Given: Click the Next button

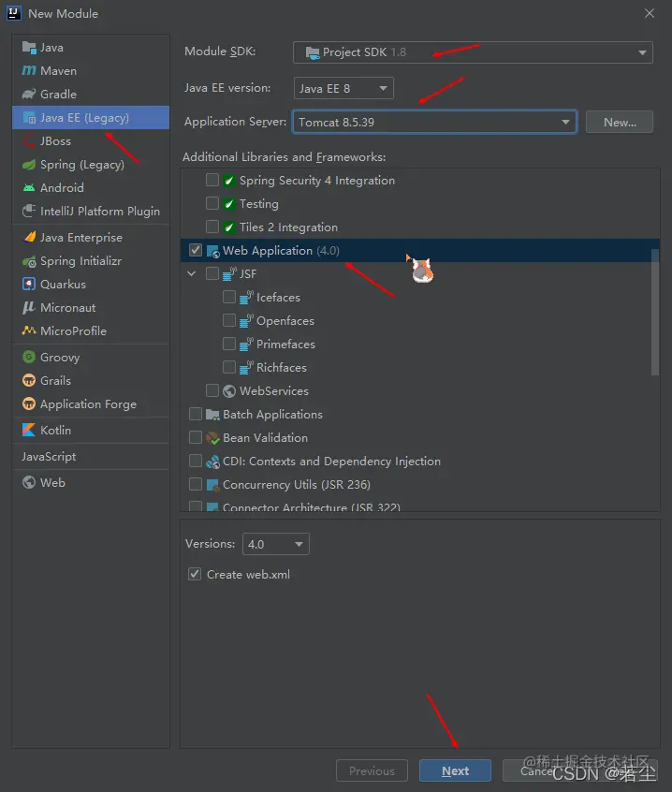Looking at the screenshot, I should click(x=455, y=770).
